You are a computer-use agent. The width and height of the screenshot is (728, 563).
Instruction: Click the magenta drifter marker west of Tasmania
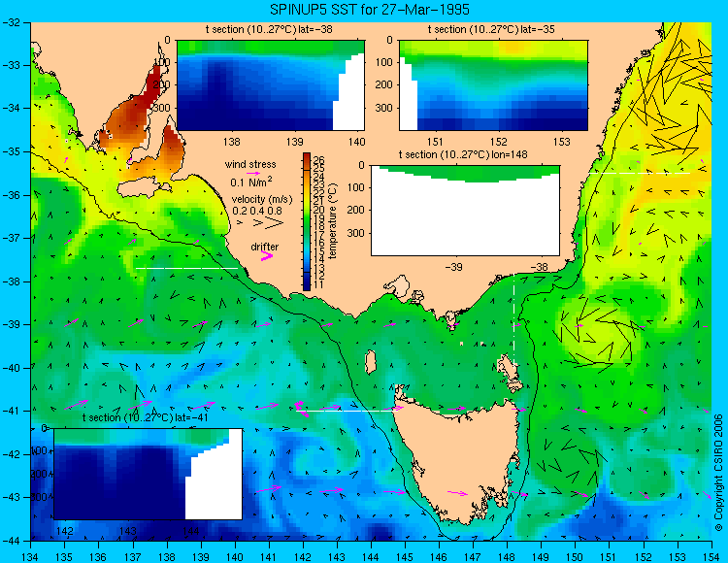(x=302, y=409)
